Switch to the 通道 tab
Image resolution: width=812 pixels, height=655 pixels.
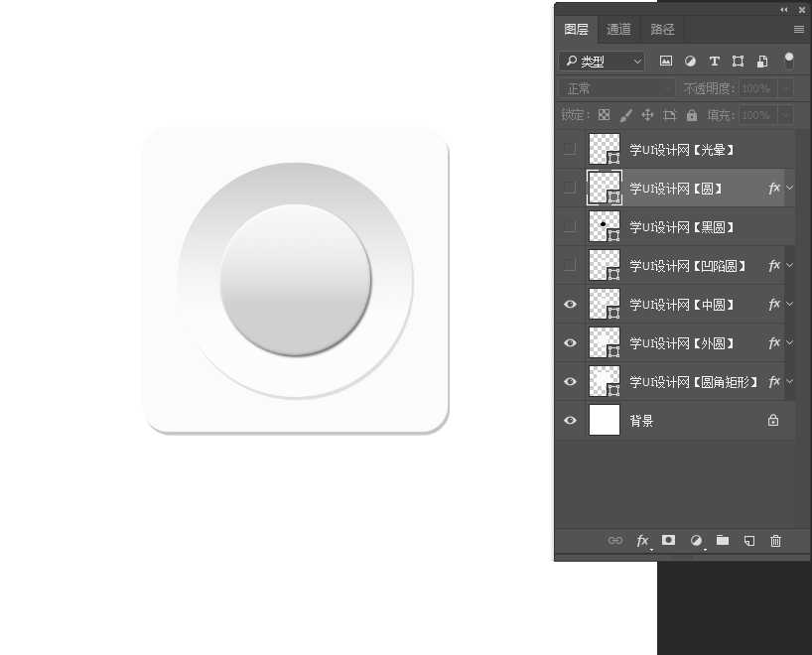618,30
